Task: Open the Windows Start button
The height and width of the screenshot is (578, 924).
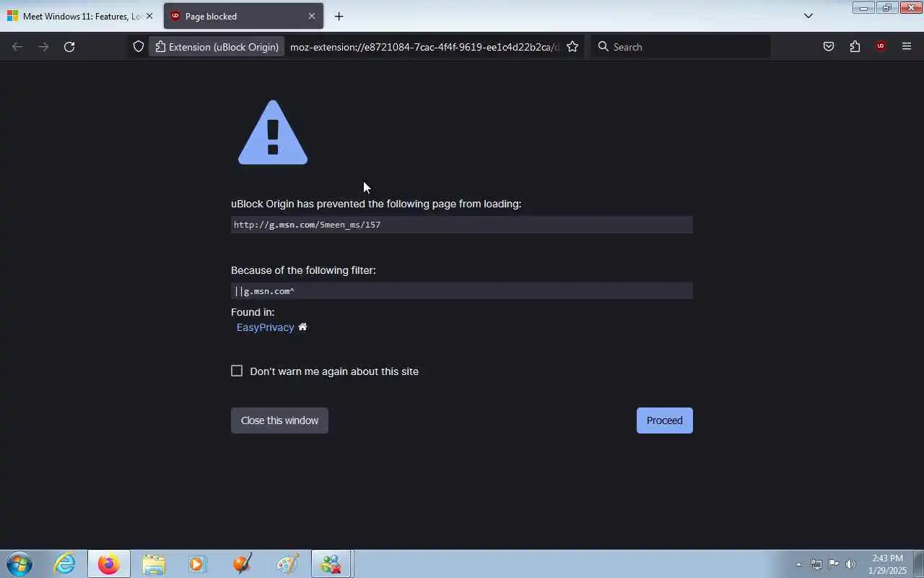Action: [x=19, y=564]
